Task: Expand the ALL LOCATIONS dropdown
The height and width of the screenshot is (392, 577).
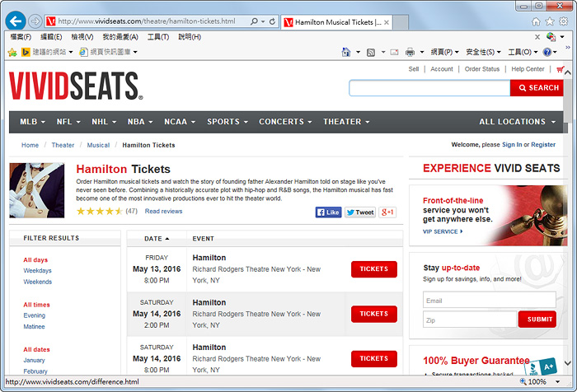Action: tap(517, 122)
